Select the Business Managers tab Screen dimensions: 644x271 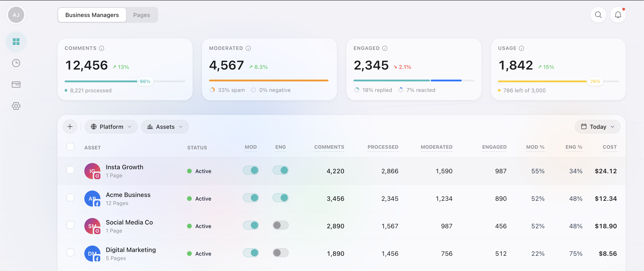tap(92, 15)
